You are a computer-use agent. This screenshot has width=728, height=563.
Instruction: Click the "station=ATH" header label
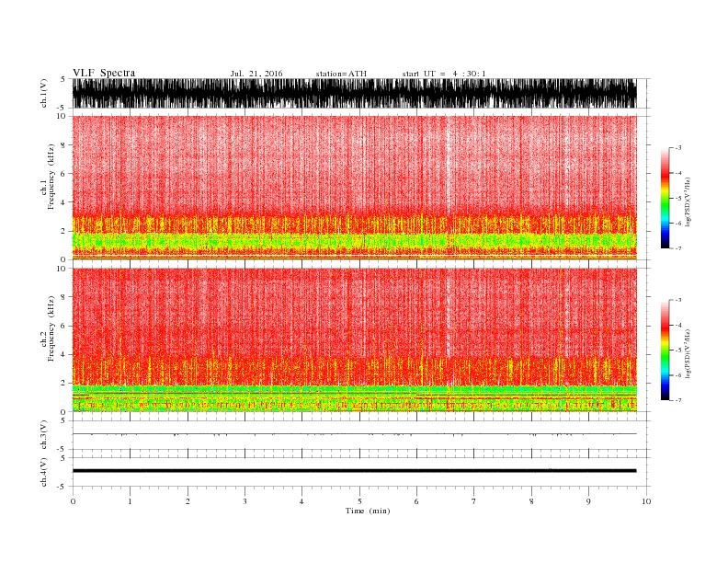[x=341, y=74]
